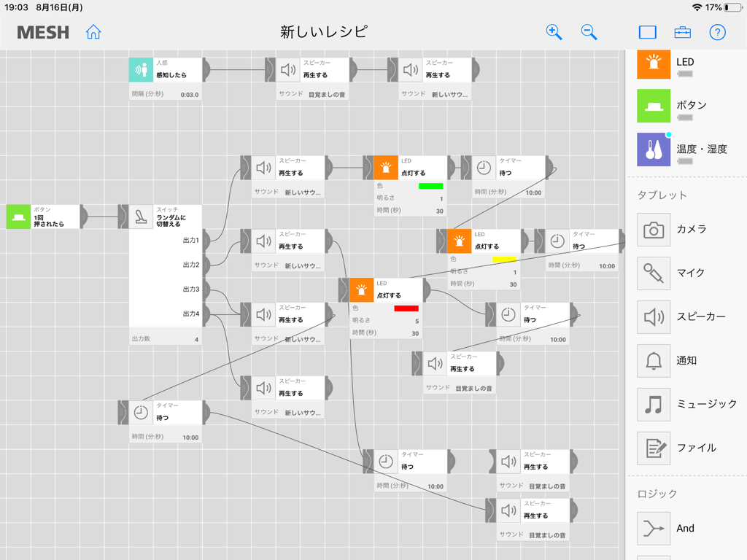This screenshot has height=560, width=747.
Task: Tap the 19:03 clock in the status bar
Action: coord(16,7)
